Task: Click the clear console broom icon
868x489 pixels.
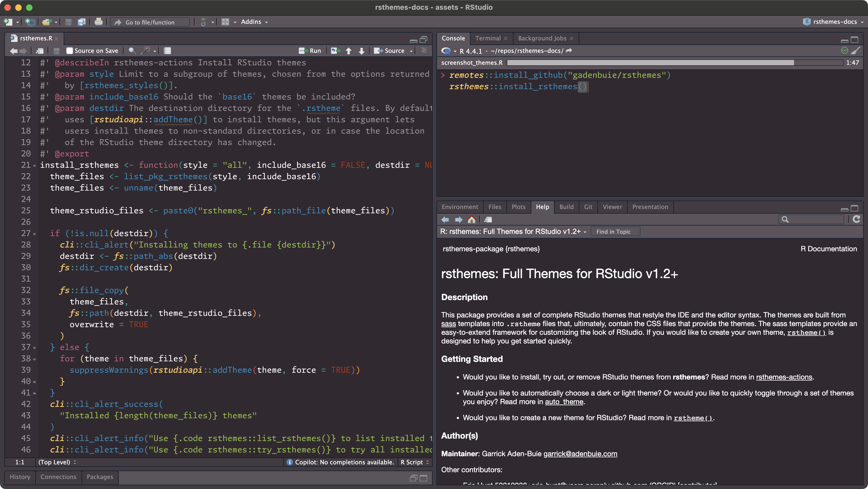Action: coord(855,50)
